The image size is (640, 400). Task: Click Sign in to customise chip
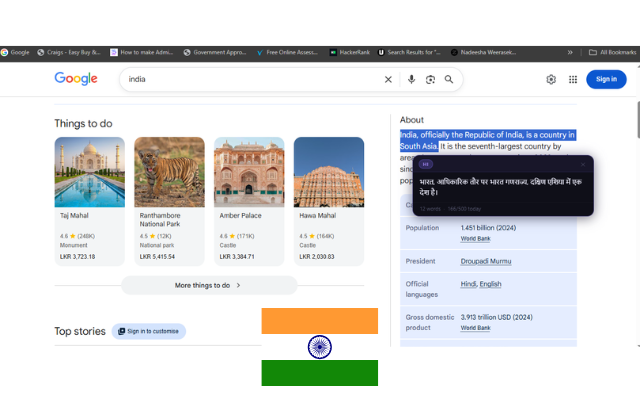pyautogui.click(x=149, y=331)
